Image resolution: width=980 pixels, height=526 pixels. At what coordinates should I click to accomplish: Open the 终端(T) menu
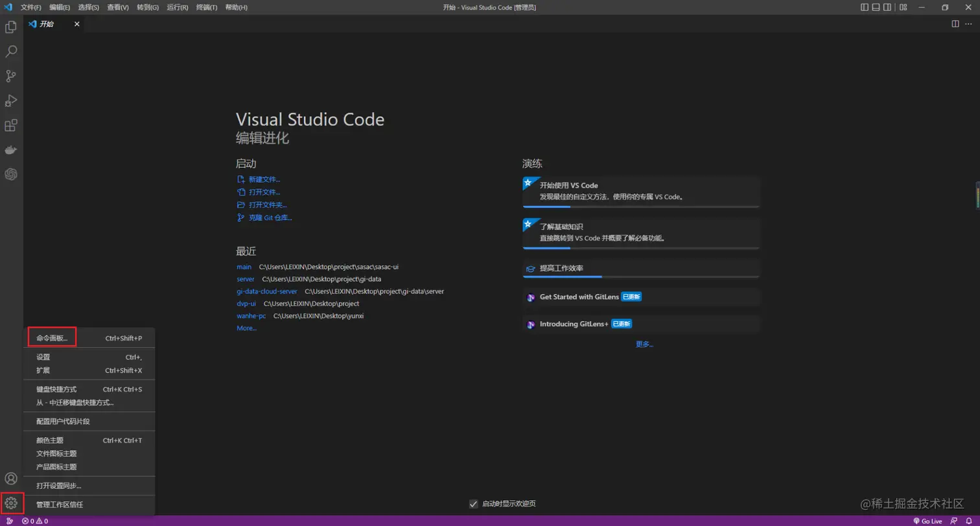[x=207, y=7]
